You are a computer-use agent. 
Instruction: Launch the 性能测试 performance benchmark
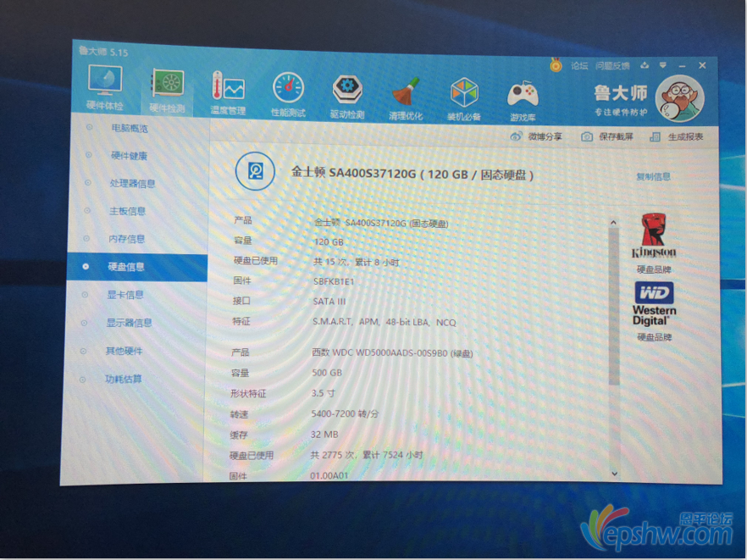(288, 94)
